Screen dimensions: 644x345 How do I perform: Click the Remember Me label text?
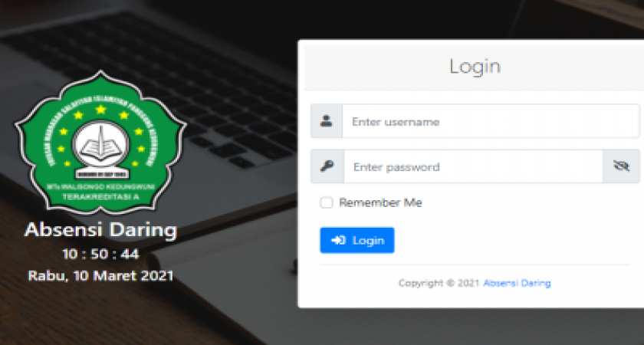380,202
